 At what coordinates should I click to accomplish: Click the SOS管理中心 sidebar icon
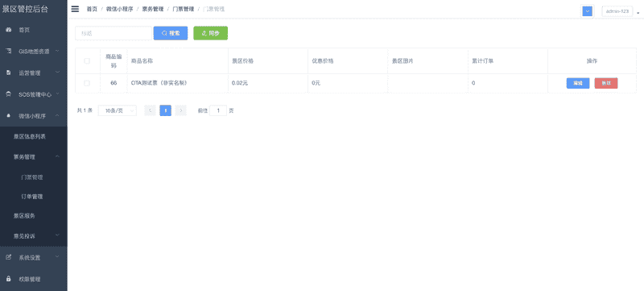click(9, 94)
